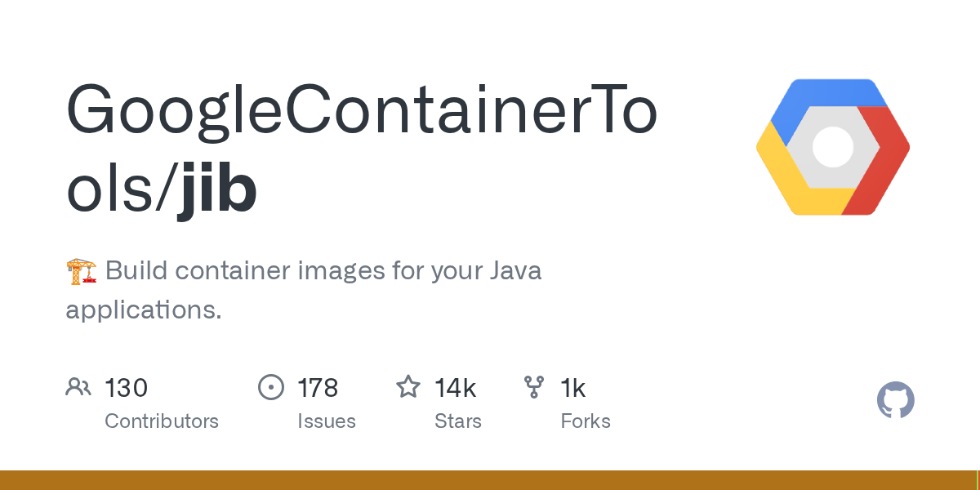Open the GitHub Octocat logo
Image resolution: width=980 pixels, height=490 pixels.
point(896,401)
